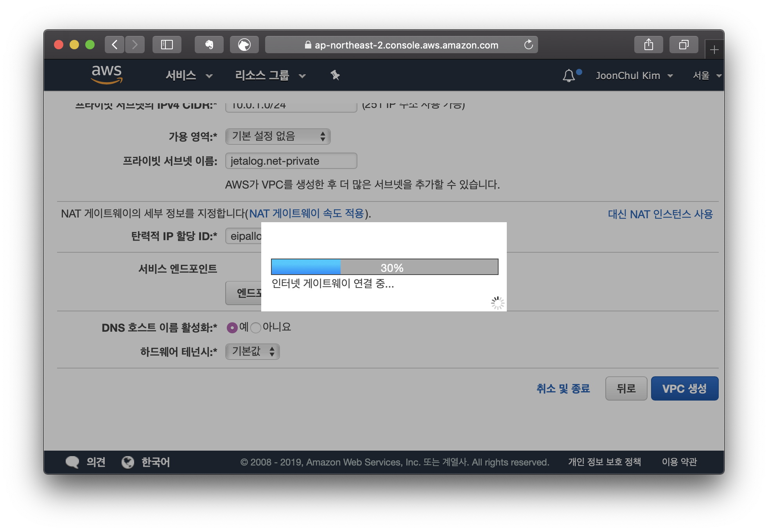Select 예 for DNS hostnames

coord(232,327)
